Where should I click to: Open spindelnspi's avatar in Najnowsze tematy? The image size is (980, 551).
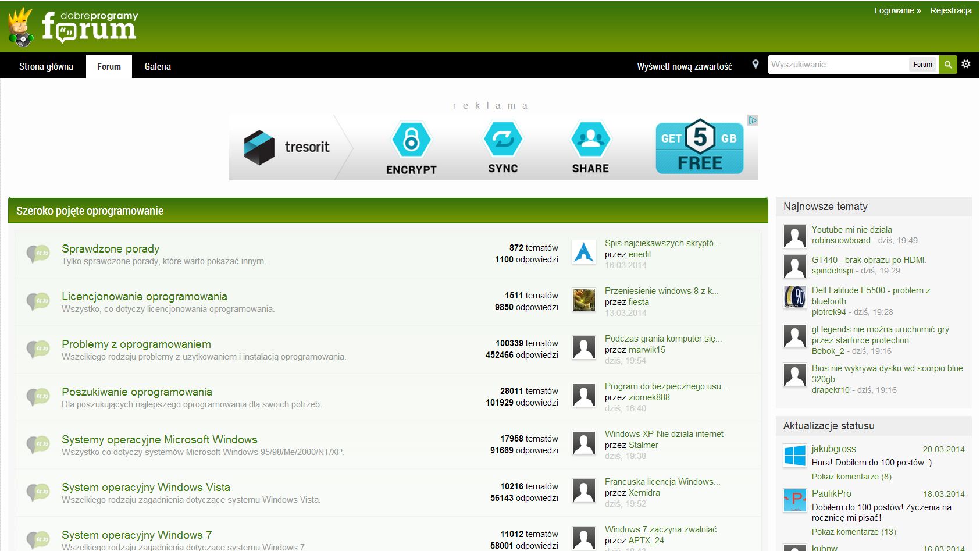point(795,266)
